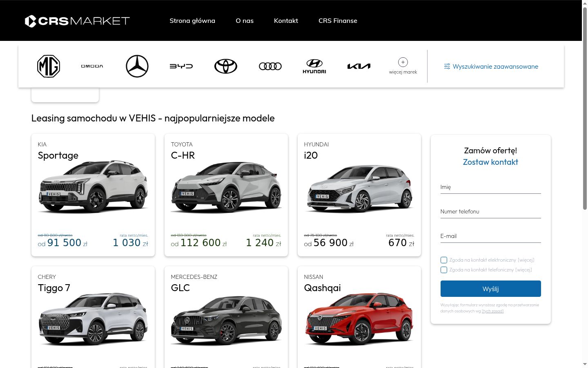
Task: Open the Hyundai i20 car image
Action: tap(359, 188)
